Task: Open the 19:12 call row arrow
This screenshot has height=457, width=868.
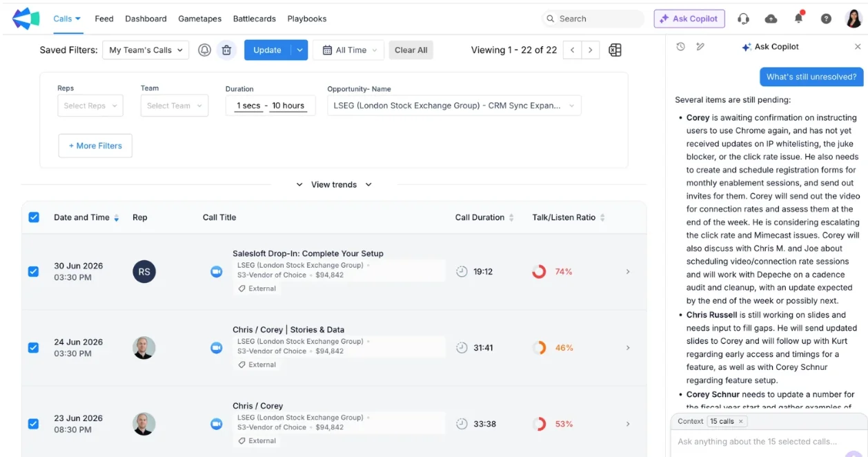Action: point(628,272)
